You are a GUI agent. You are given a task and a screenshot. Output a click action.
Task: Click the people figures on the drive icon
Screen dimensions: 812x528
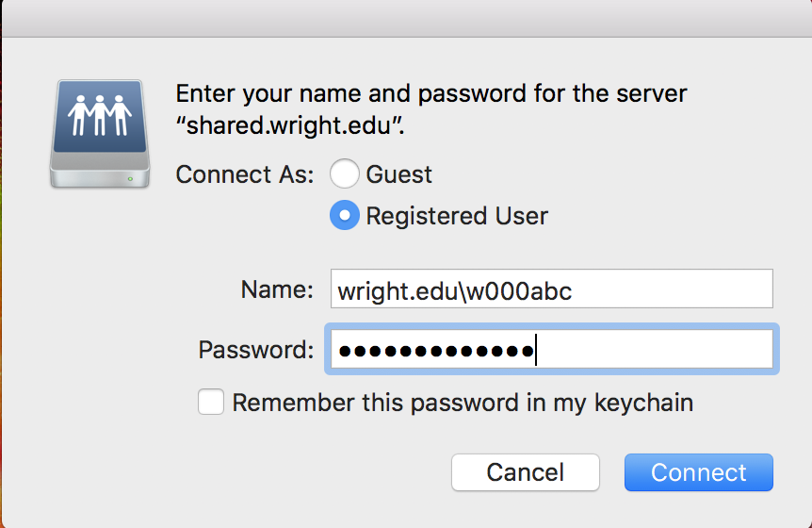(x=100, y=117)
